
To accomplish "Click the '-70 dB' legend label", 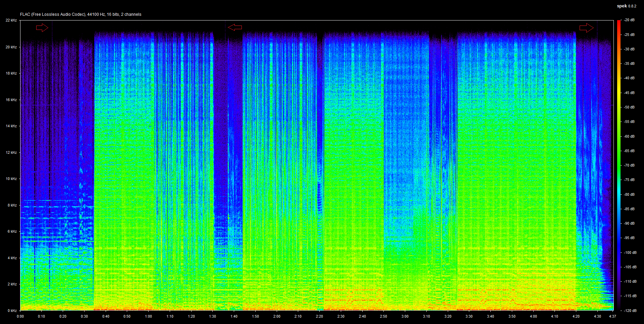I will 629,165.
